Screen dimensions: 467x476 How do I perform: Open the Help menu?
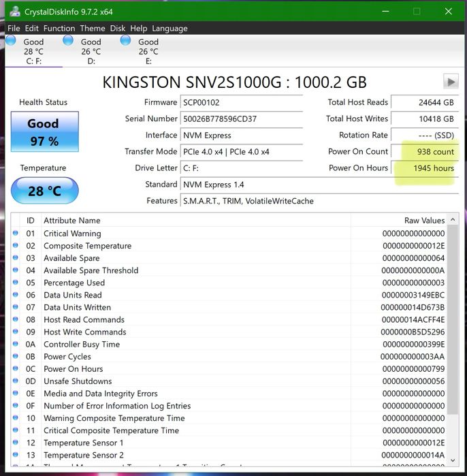tap(139, 28)
